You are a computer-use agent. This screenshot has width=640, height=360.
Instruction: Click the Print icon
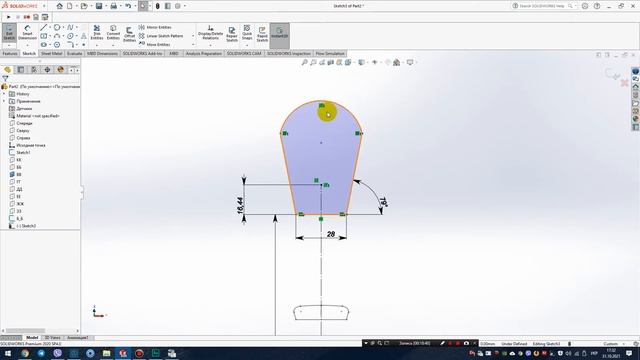pyautogui.click(x=113, y=6)
